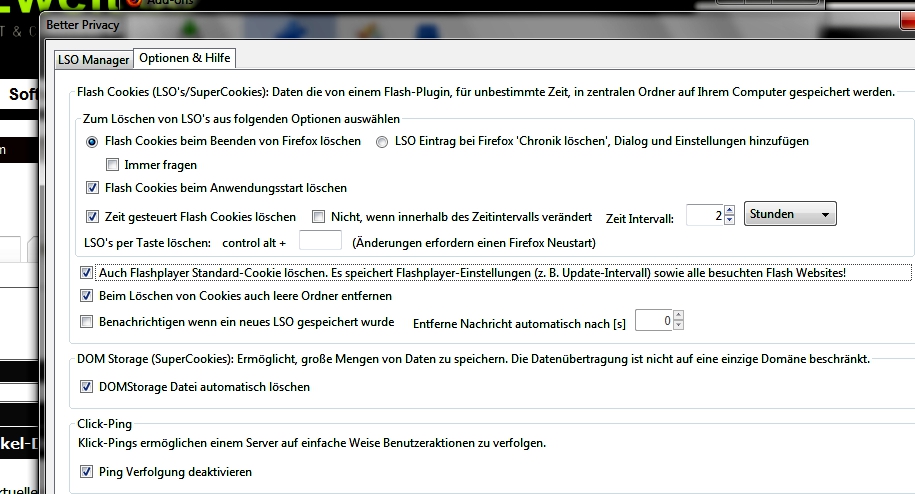Decrease the Zeit Intervall value with down arrow
Image resolution: width=915 pixels, height=494 pixels.
tap(729, 220)
